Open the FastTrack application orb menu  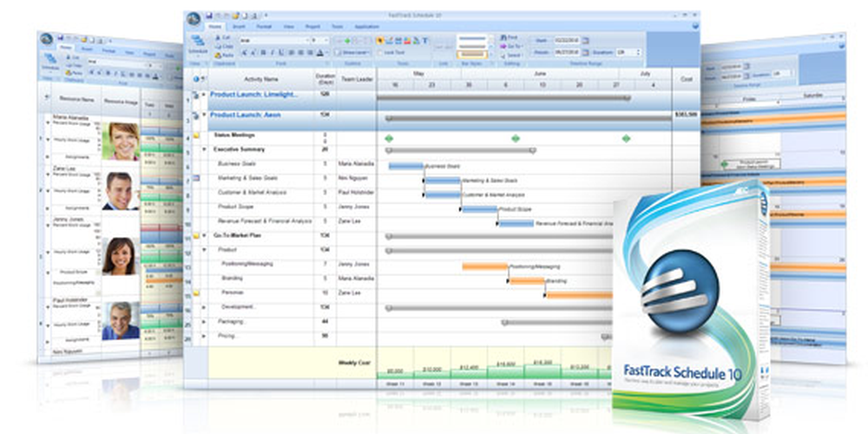[194, 19]
